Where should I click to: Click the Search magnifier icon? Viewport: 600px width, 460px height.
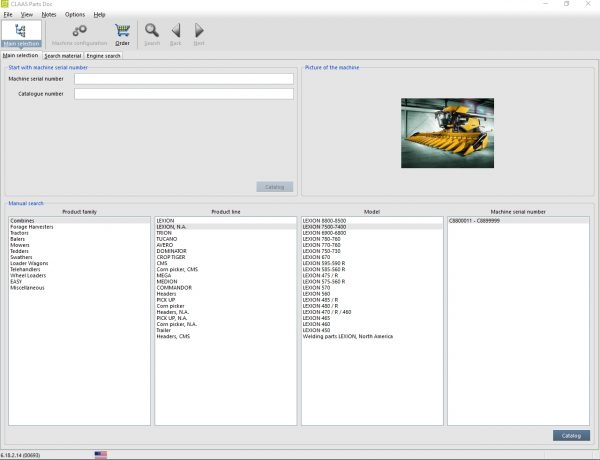(x=152, y=34)
